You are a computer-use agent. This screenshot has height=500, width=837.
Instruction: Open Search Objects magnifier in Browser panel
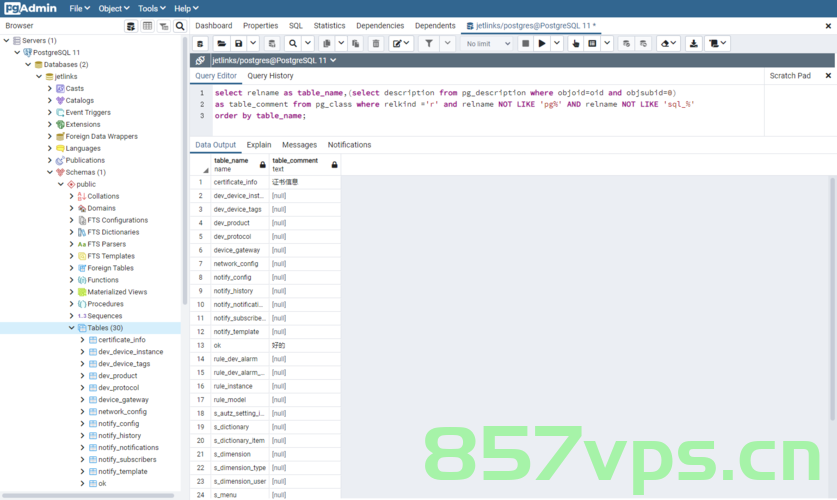(x=180, y=26)
